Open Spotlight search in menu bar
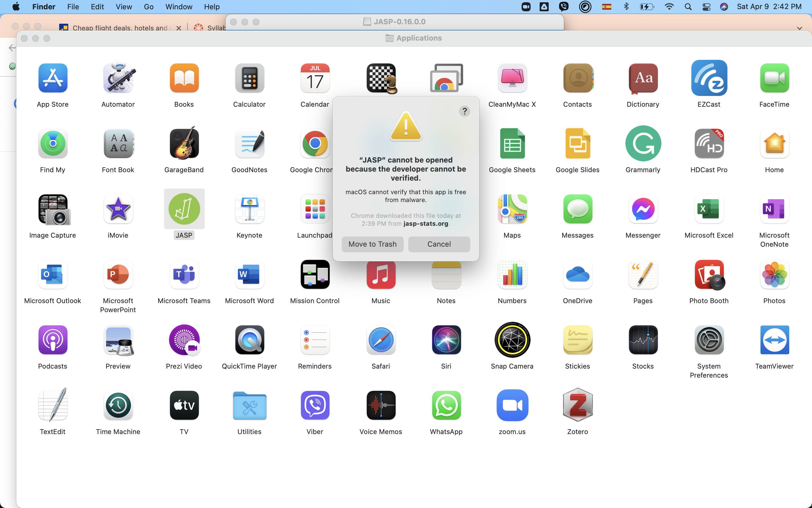812x508 pixels. 688,7
